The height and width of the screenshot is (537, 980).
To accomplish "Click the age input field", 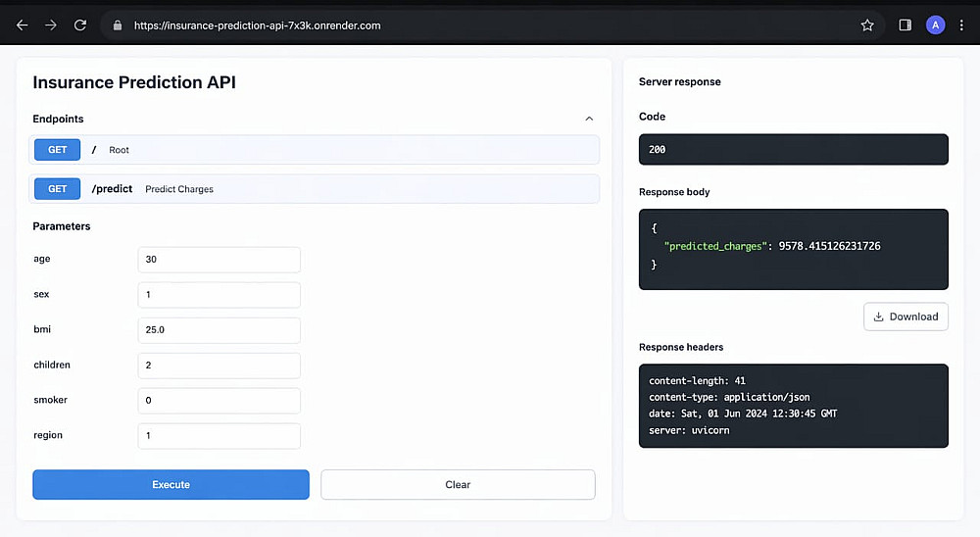I will pos(219,260).
